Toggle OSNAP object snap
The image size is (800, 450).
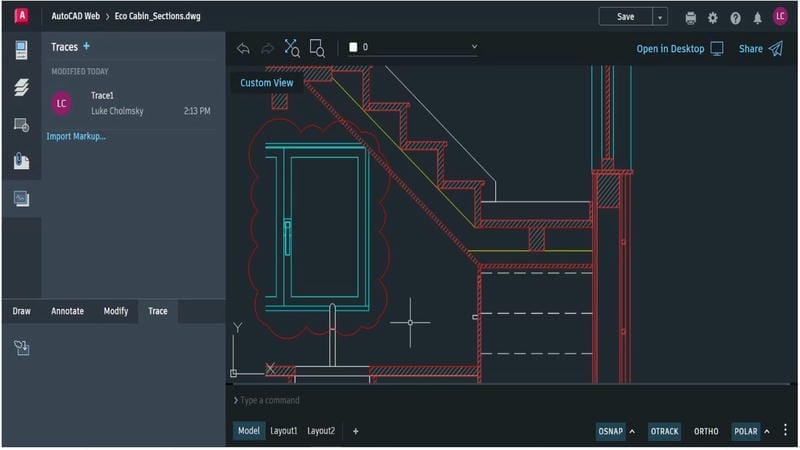click(x=610, y=431)
